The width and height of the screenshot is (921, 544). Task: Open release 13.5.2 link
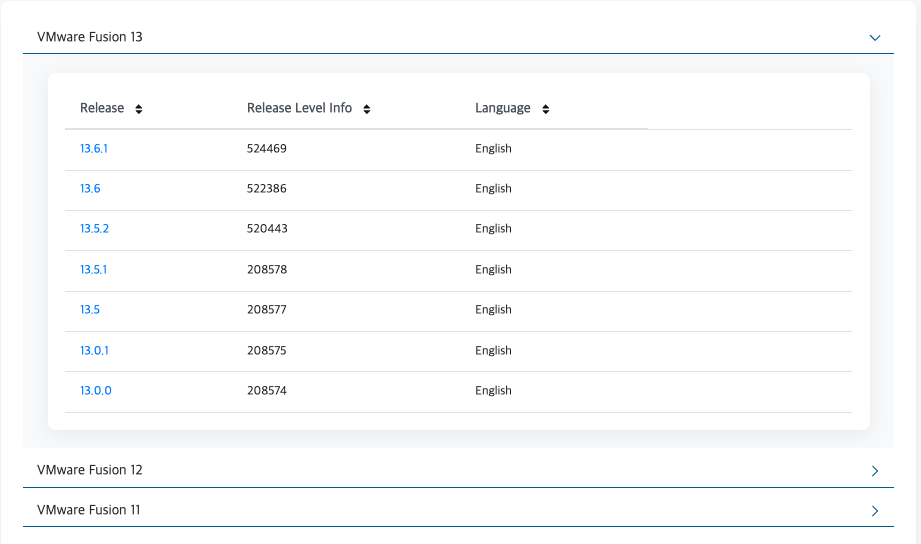point(95,229)
